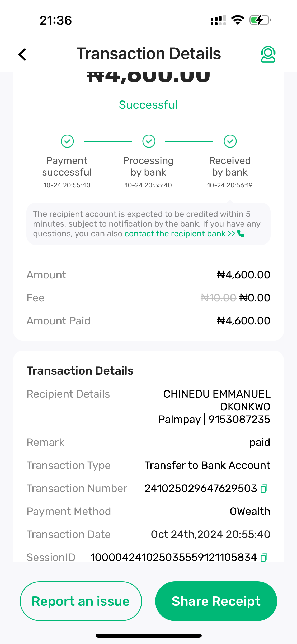Open contact the recipient bank link
Viewport: 297px width, 644px height.
(180, 234)
